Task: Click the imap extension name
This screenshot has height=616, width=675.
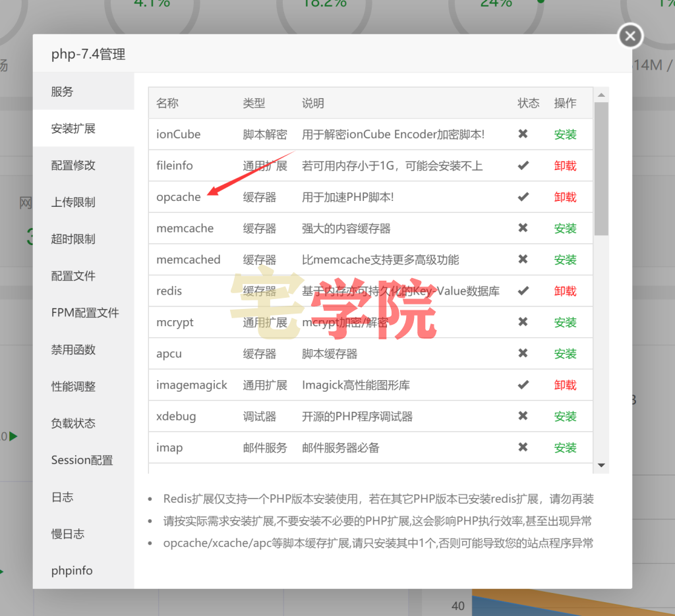Action: (169, 448)
